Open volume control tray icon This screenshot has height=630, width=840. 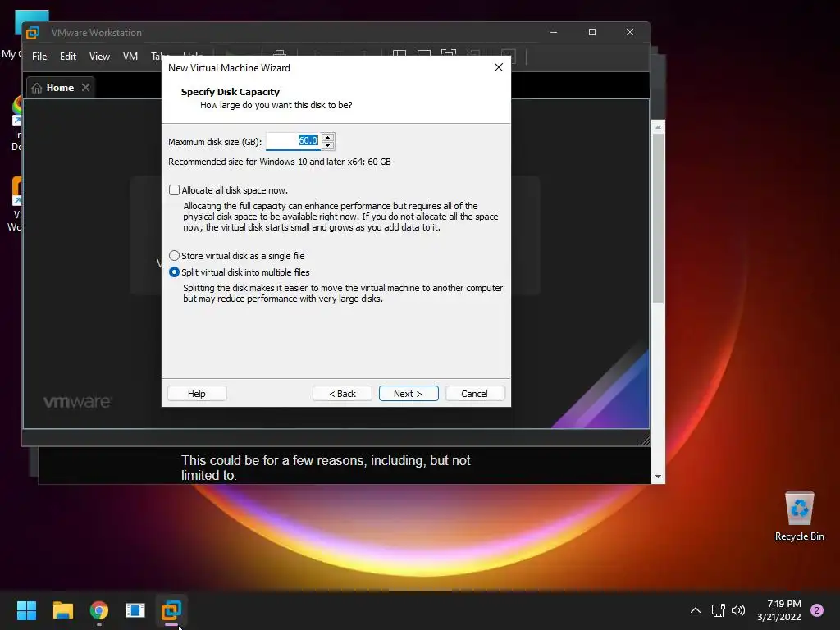click(x=738, y=610)
